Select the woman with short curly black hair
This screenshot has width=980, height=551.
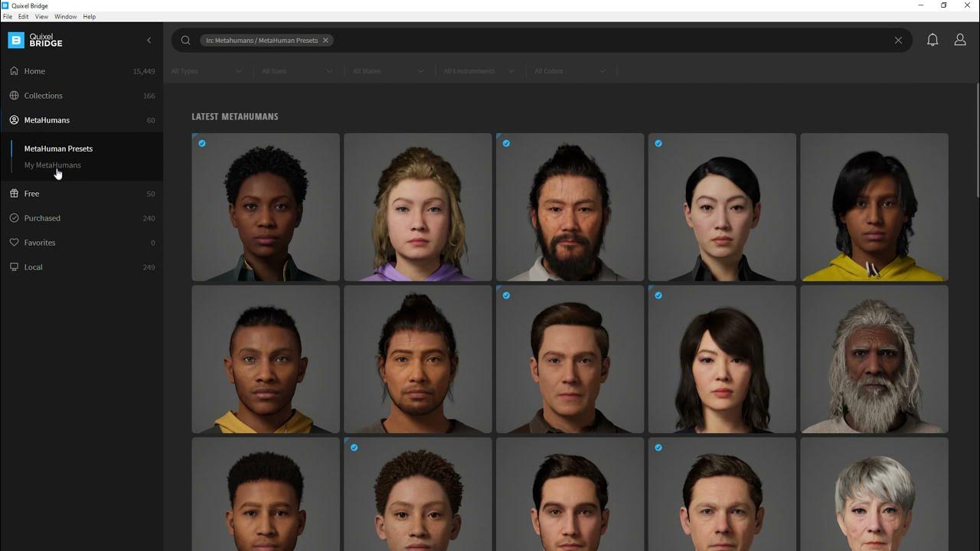pyautogui.click(x=266, y=207)
